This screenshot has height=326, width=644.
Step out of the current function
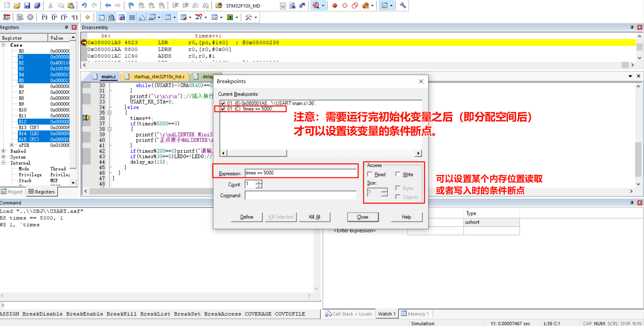click(64, 17)
